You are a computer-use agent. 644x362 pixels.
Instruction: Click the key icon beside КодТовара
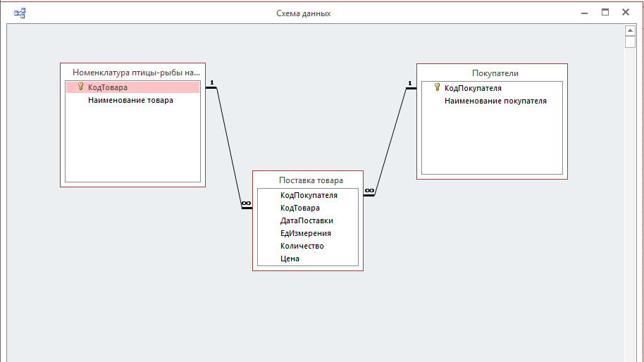(80, 87)
